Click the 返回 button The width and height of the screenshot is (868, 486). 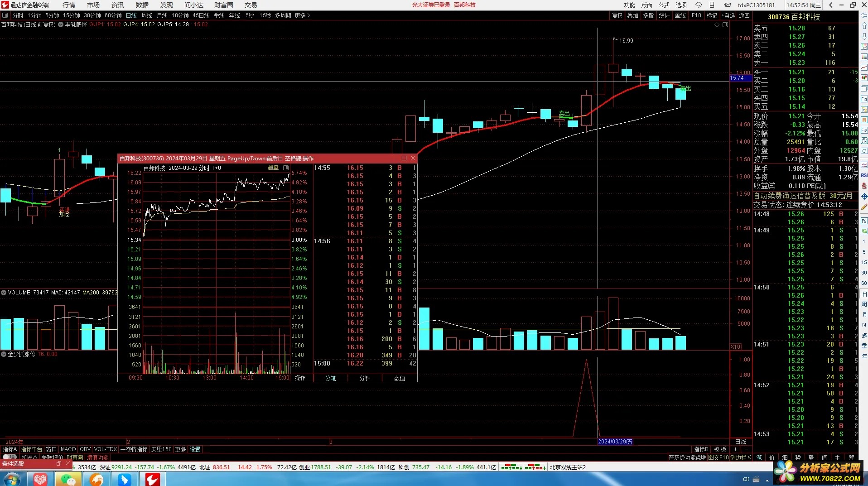point(744,15)
